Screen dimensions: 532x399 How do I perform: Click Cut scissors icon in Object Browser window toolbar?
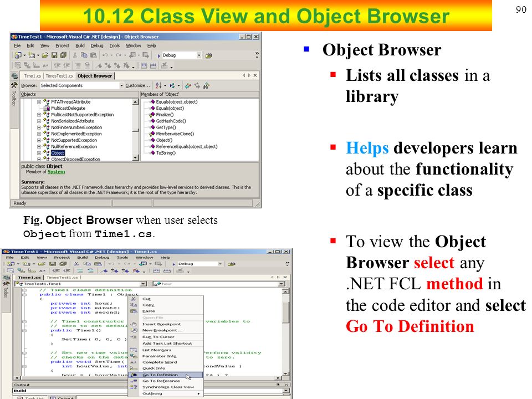(75, 55)
